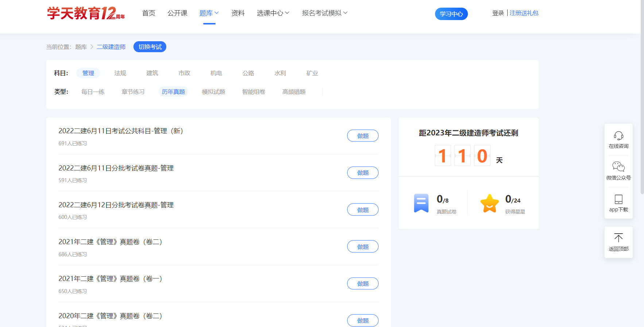644x327 pixels.
Task: Open the 公开课 nav item
Action: pos(177,13)
